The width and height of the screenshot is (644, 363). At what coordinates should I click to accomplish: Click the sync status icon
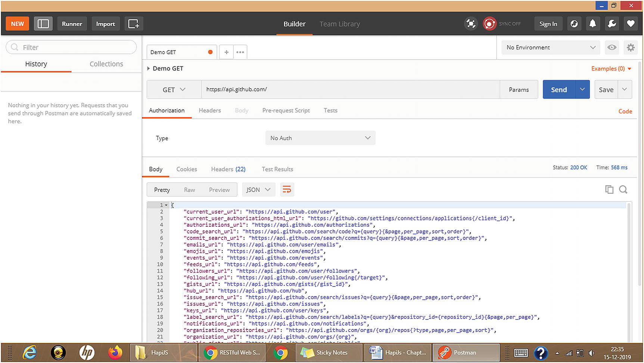(489, 24)
